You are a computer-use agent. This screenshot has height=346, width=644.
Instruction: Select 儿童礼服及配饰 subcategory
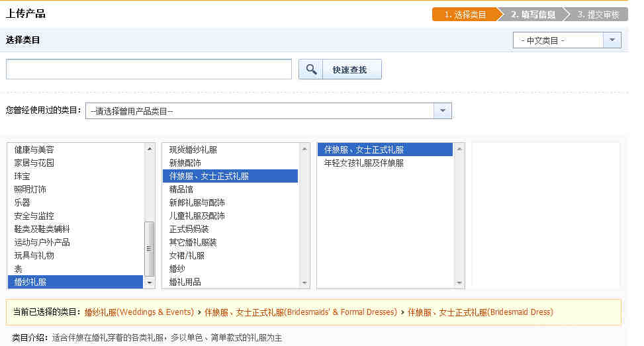pyautogui.click(x=230, y=216)
